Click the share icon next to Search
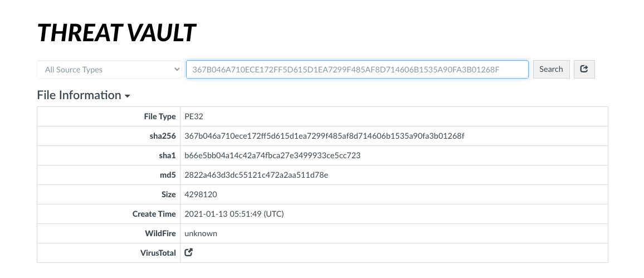 pos(584,70)
